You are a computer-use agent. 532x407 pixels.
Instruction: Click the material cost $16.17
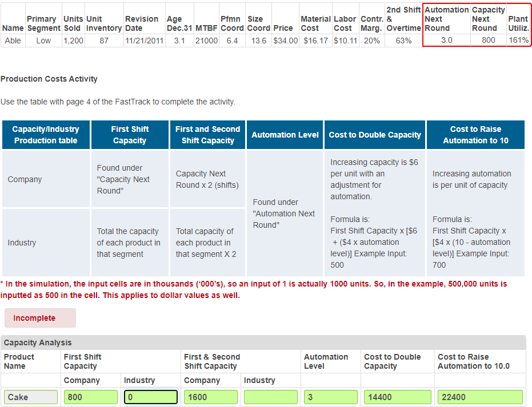pyautogui.click(x=316, y=41)
